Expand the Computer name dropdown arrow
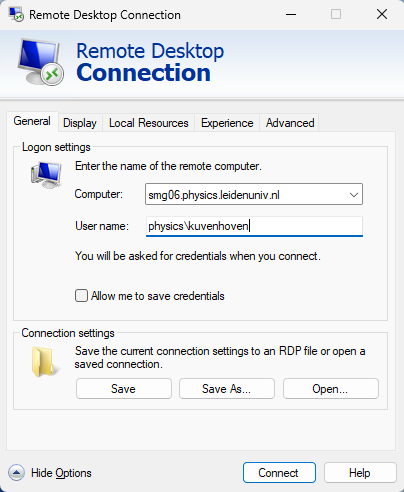 (x=354, y=194)
